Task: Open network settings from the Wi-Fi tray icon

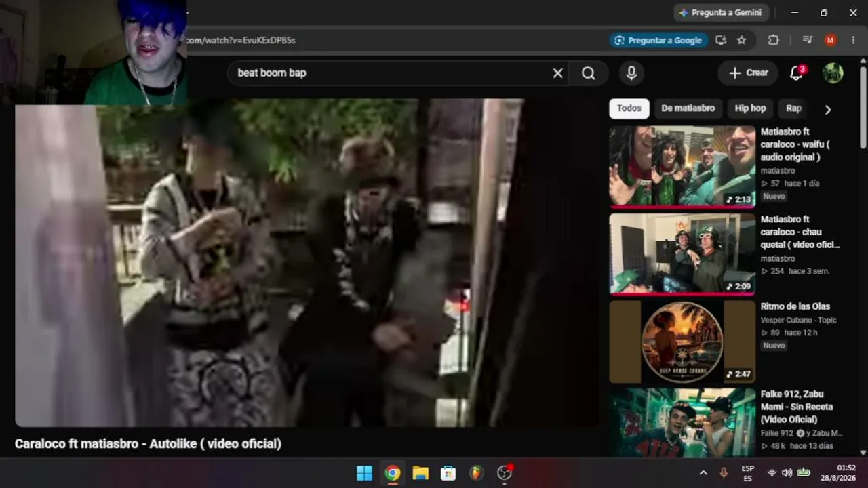Action: point(772,473)
